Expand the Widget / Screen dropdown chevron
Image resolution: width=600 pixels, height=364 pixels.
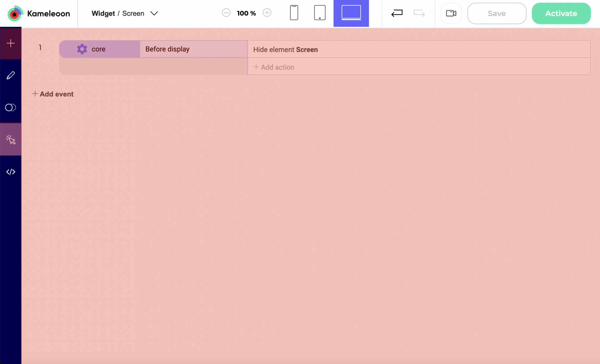tap(154, 13)
